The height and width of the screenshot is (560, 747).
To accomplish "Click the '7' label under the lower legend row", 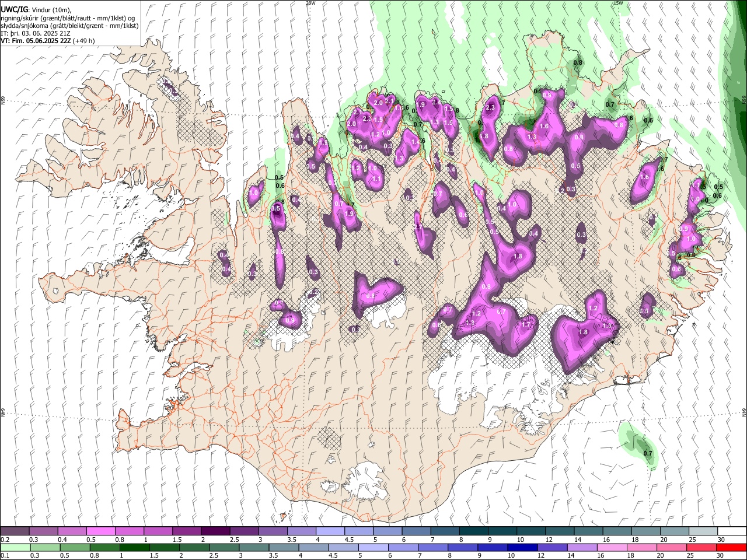I will click(x=421, y=555).
